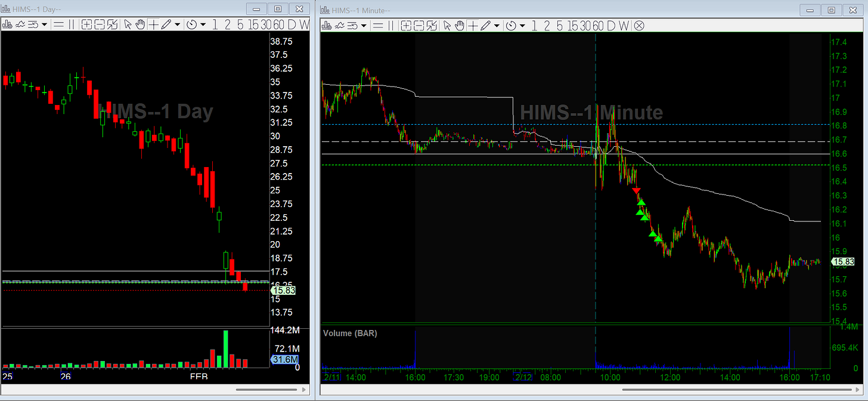Viewport: 868px width, 401px height.
Task: Enable crosshair cursor in Day chart
Action: click(x=153, y=24)
